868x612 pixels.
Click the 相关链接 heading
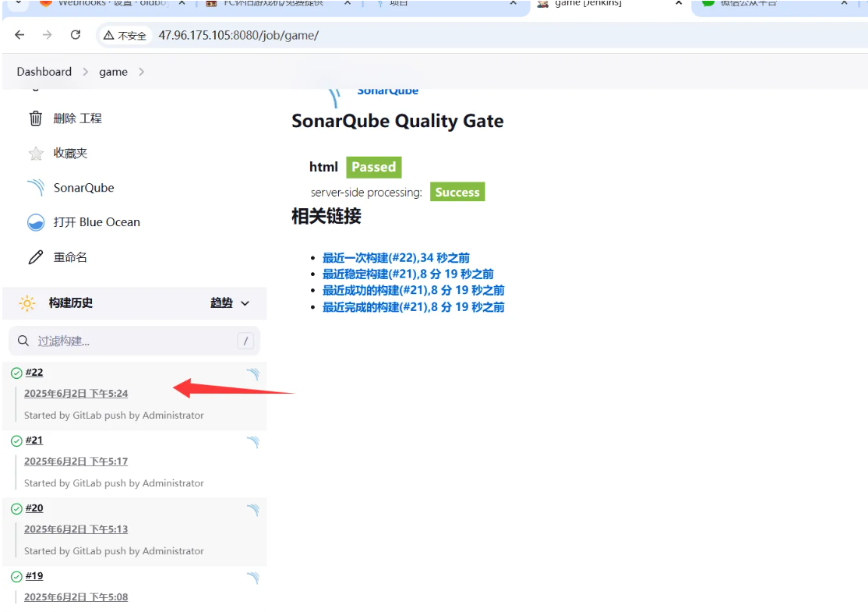click(326, 216)
